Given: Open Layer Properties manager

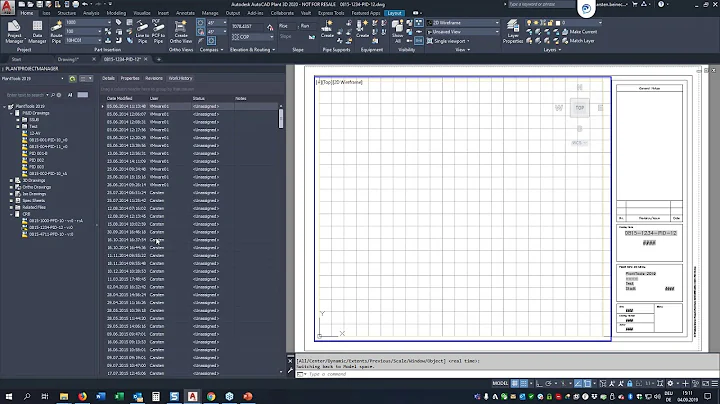Looking at the screenshot, I should tap(513, 31).
